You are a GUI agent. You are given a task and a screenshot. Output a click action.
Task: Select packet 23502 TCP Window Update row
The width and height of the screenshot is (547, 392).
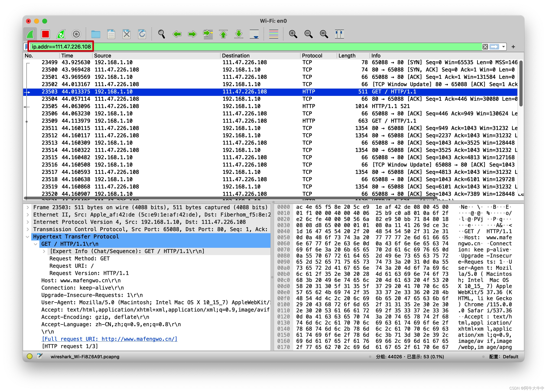(x=270, y=84)
